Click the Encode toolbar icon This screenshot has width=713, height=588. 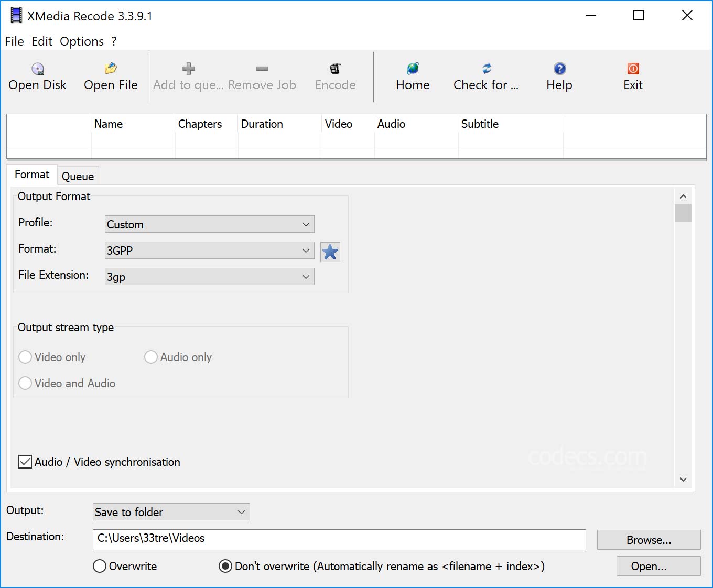coord(335,69)
